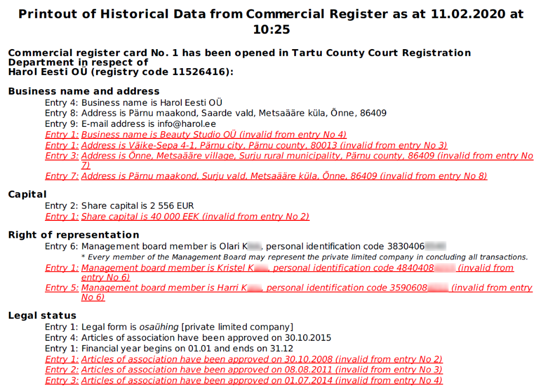Click the Financial year begins on 01.01 line

[x=169, y=349]
